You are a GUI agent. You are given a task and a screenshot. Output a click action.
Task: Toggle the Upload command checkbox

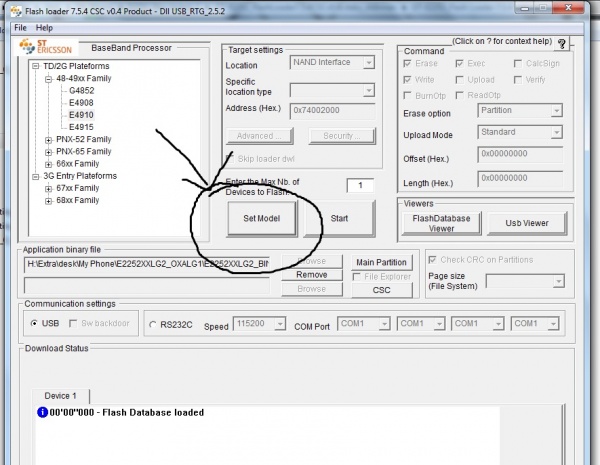[459, 80]
